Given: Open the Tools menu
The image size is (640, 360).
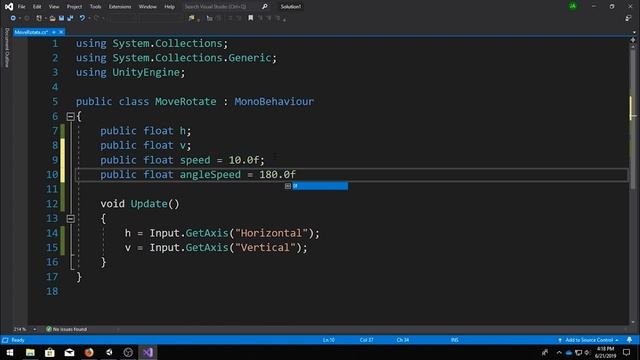Looking at the screenshot, I should (x=95, y=7).
